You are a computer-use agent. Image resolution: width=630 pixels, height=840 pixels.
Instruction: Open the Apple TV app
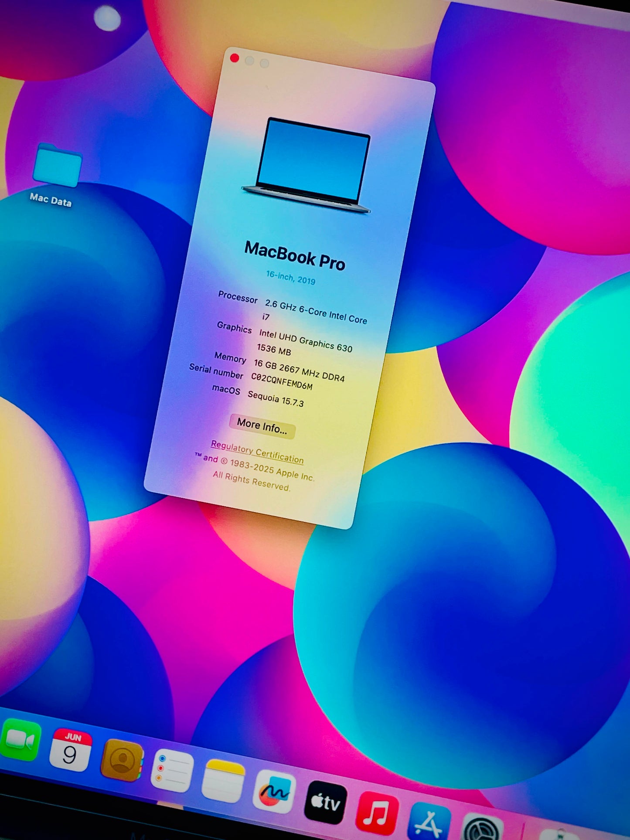point(326,802)
